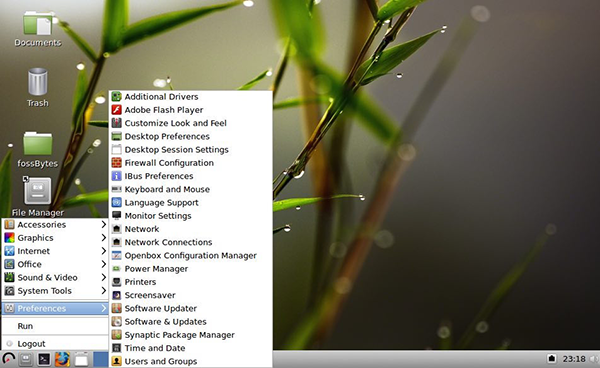
Task: Click the Keyboard and Mouse icon
Action: (116, 189)
